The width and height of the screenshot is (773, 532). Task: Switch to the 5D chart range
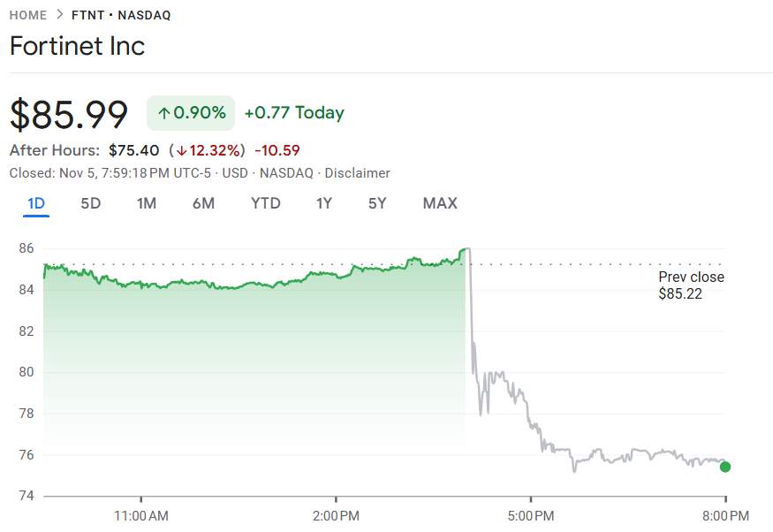[x=91, y=203]
